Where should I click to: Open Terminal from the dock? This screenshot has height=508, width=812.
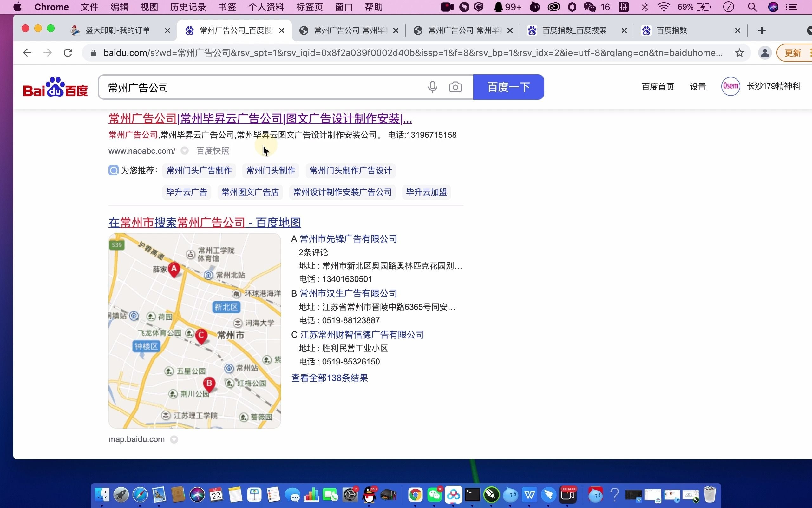pos(472,495)
